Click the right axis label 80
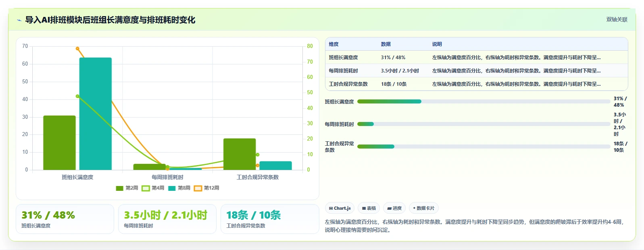644x250 pixels. point(310,46)
